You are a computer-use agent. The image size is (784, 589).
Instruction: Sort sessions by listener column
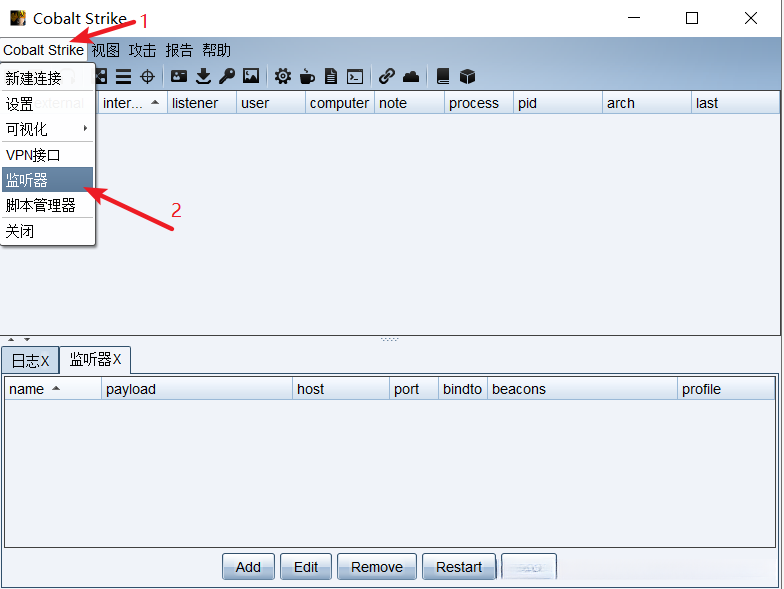click(202, 103)
